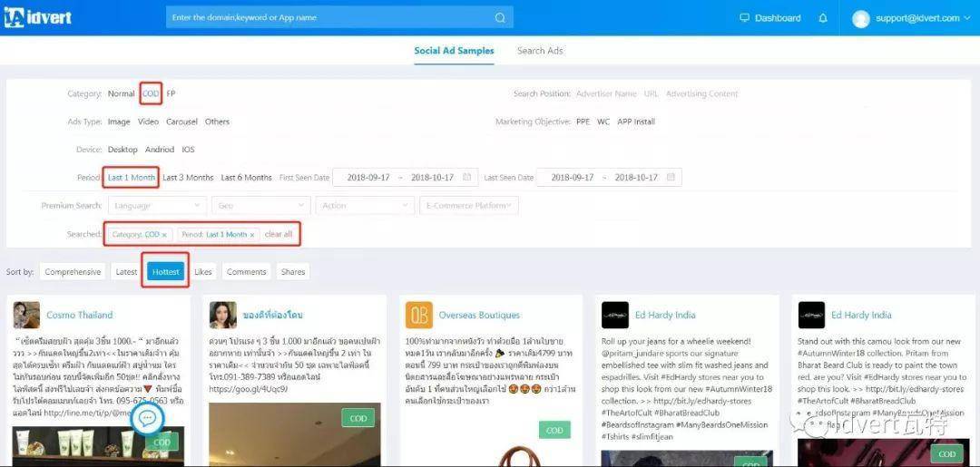Focus the domain keyword search field
Screen dimensions: 980x467
[339, 17]
